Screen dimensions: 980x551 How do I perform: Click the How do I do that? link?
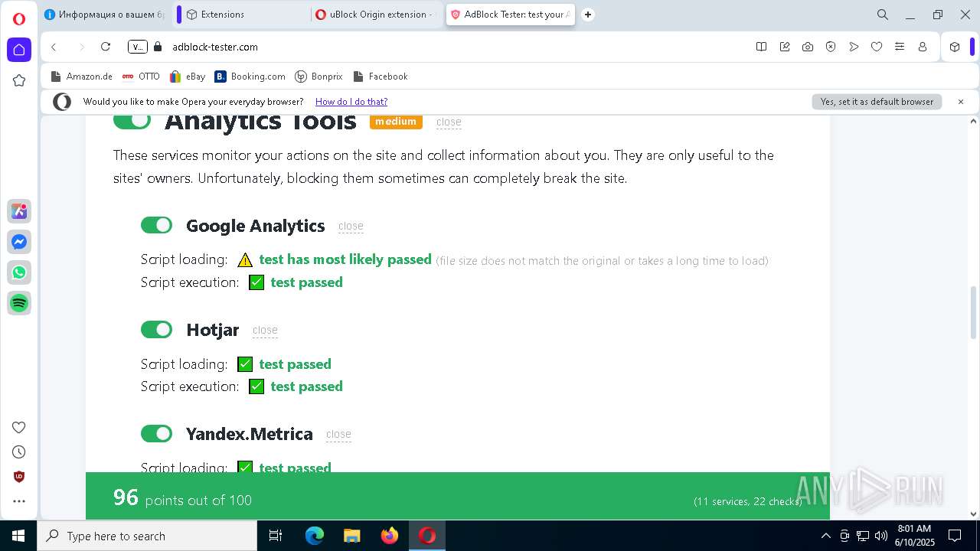pyautogui.click(x=351, y=102)
